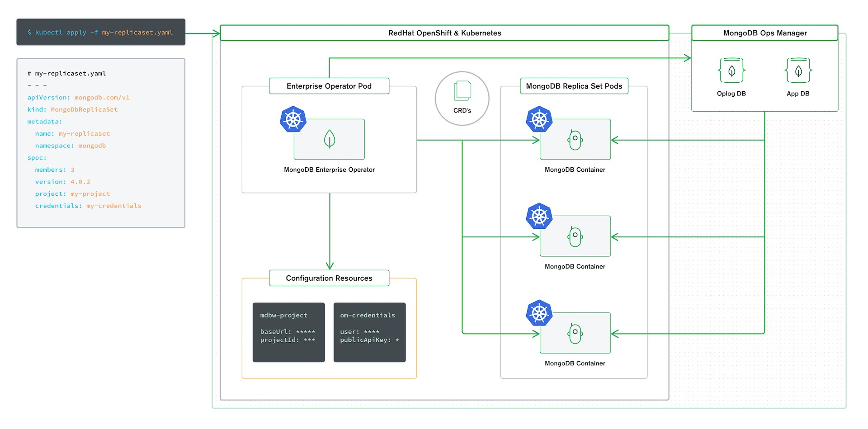
Task: Select the top MongoDB Container agent icon
Action: 575,140
